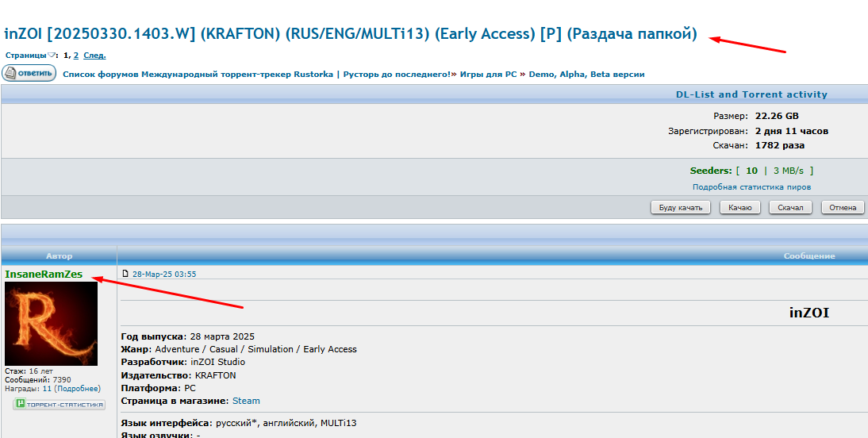The height and width of the screenshot is (438, 868).
Task: Click the Seeders count 10
Action: coord(751,171)
